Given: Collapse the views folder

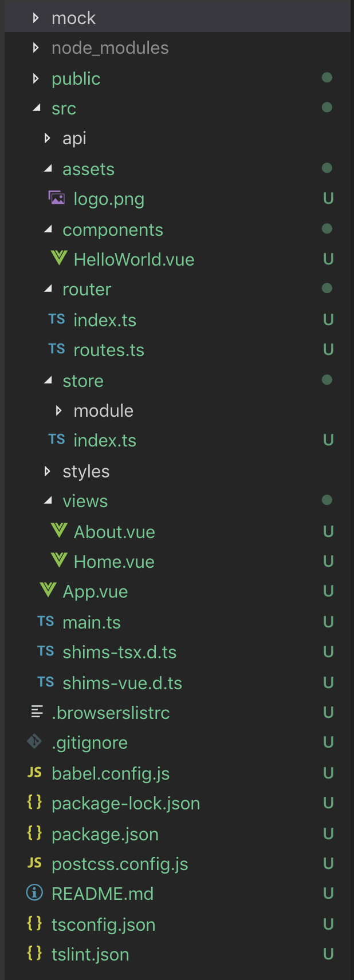Looking at the screenshot, I should click(48, 501).
